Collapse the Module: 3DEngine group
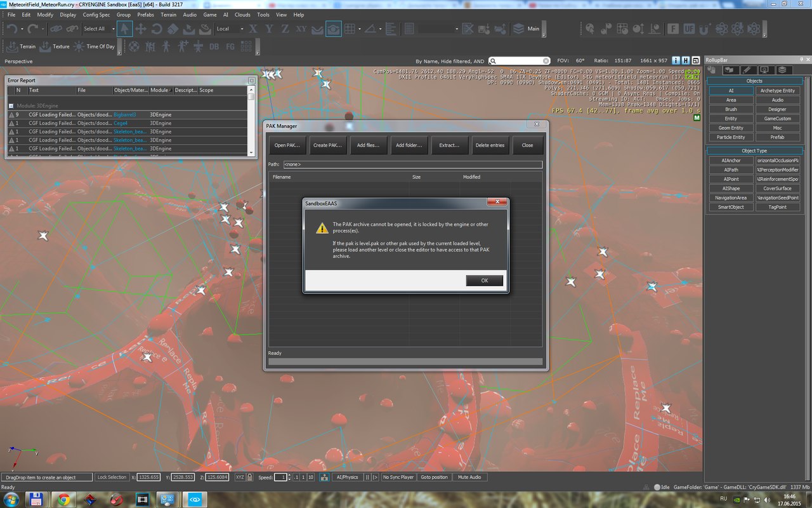 click(x=11, y=105)
